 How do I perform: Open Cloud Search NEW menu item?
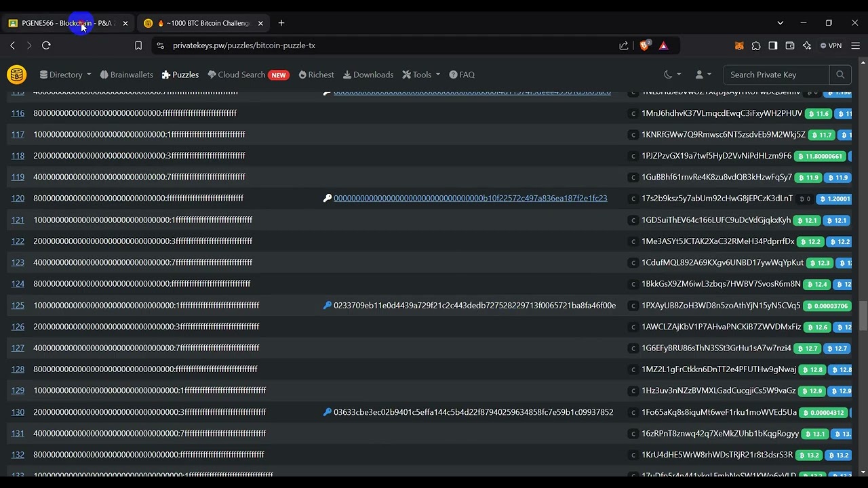[x=248, y=75]
